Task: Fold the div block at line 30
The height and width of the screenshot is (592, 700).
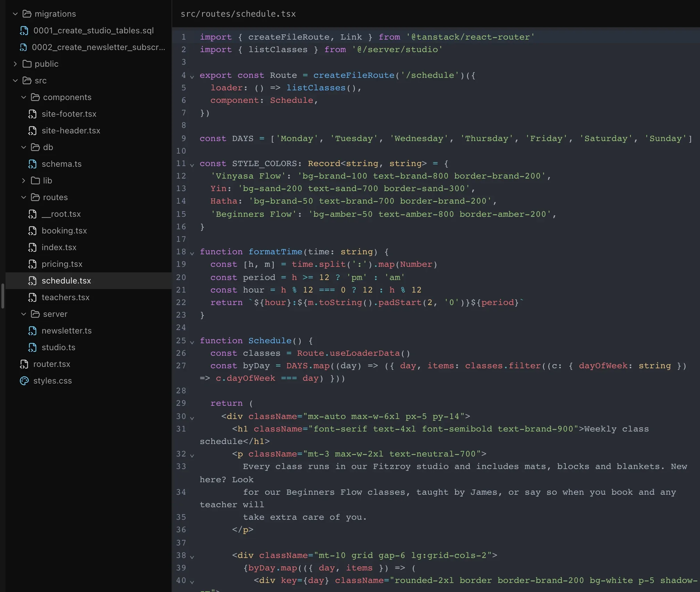Action: coord(192,418)
